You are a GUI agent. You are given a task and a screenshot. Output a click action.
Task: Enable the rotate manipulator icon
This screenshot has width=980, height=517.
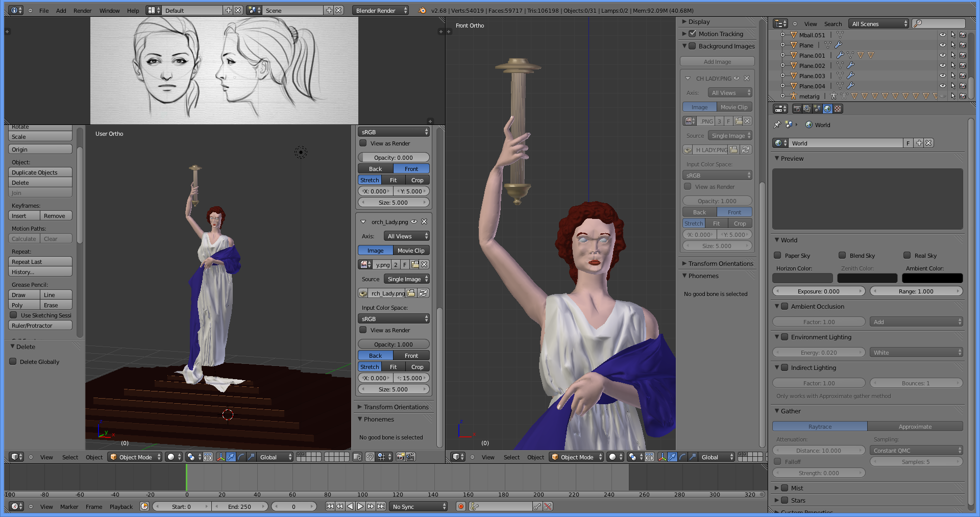241,457
